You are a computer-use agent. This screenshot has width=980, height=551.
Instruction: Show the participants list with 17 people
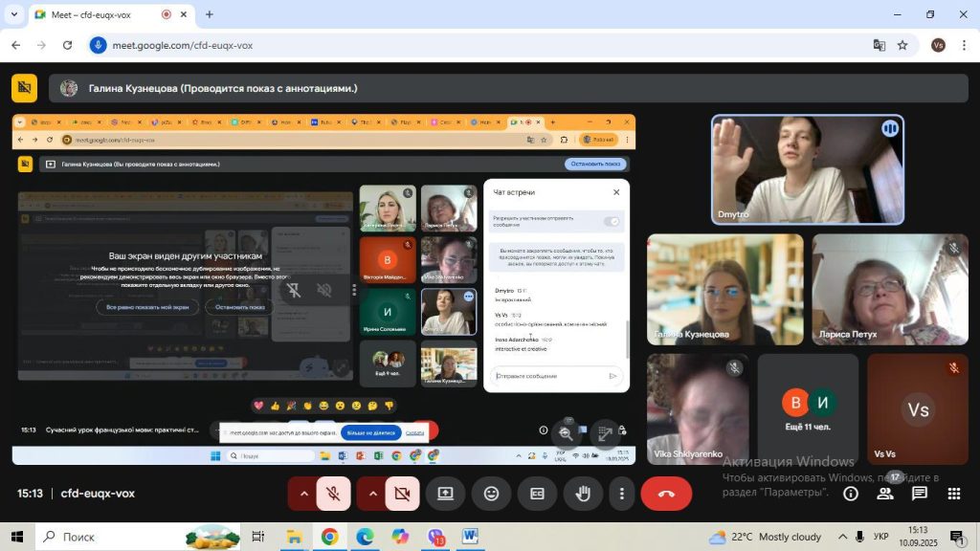pos(885,494)
